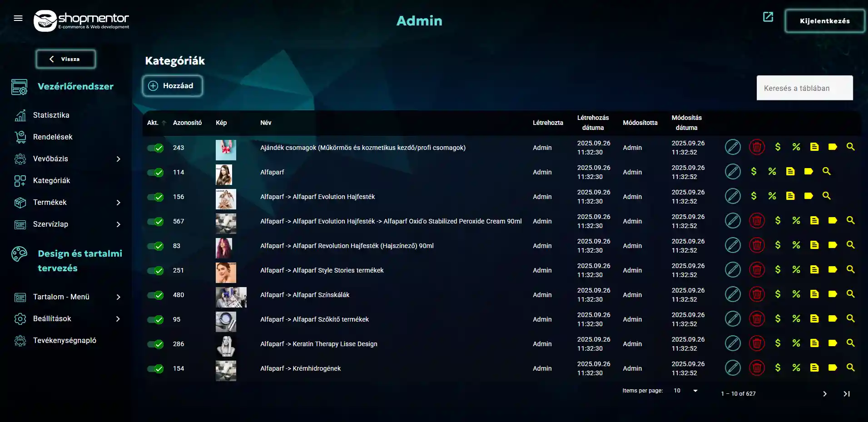868x422 pixels.
Task: Open Statisztika in the sidebar
Action: (51, 115)
